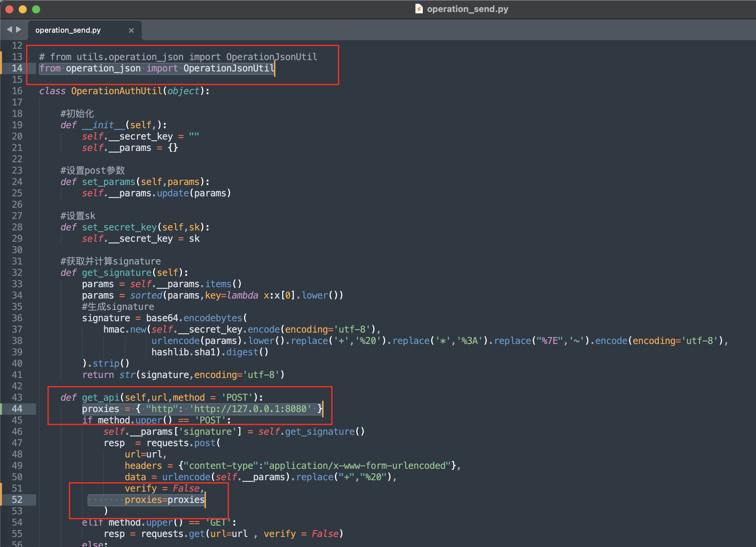This screenshot has width=756, height=547.
Task: Click line number 14 in the gutter
Action: 17,68
